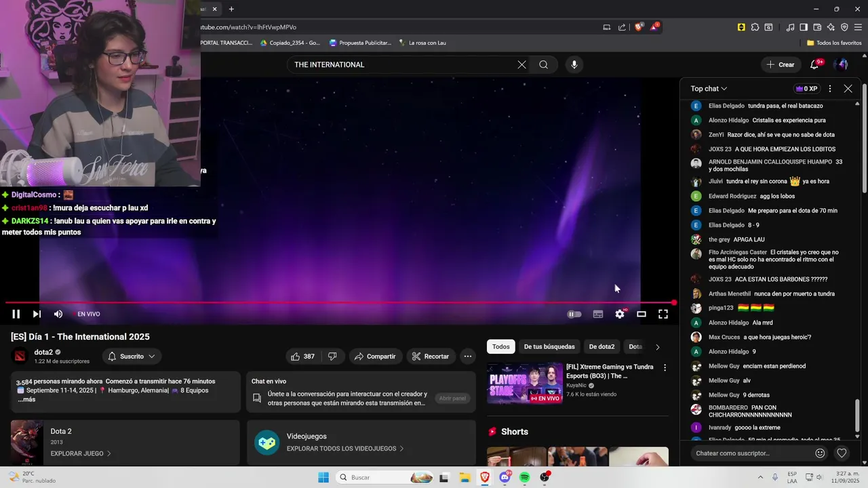Select the Todos filter chip
Screen dimensions: 868x488
pos(501,347)
